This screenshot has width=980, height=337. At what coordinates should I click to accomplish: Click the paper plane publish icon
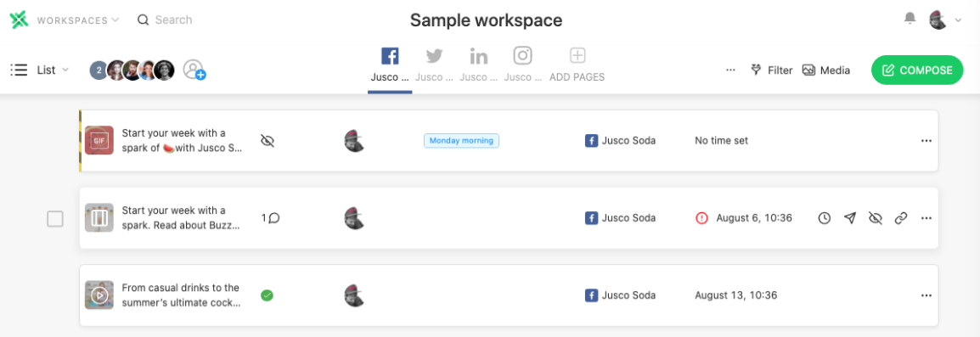click(849, 218)
